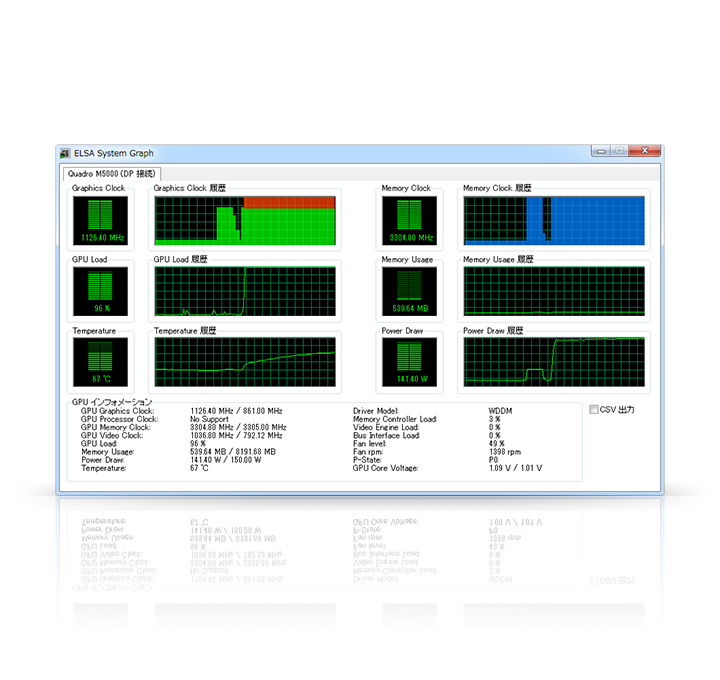Click the GPU Load 96 % gauge
This screenshot has width=720, height=680.
[101, 292]
